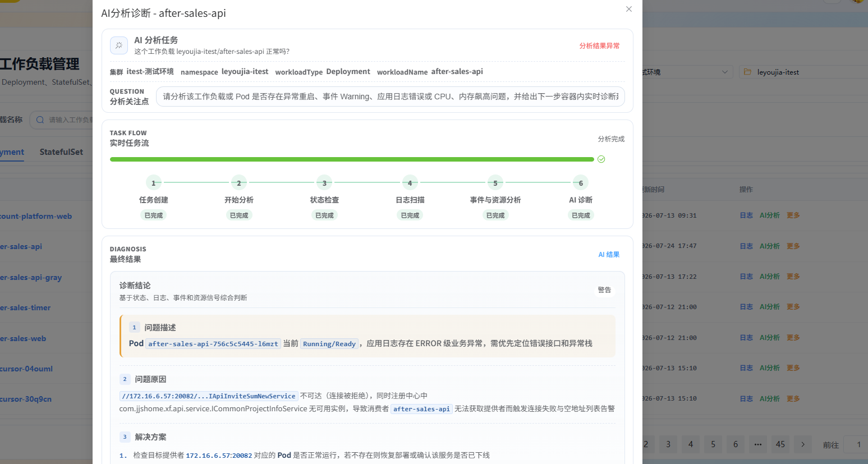
Task: Select step 1 任务创建 circle
Action: (154, 183)
